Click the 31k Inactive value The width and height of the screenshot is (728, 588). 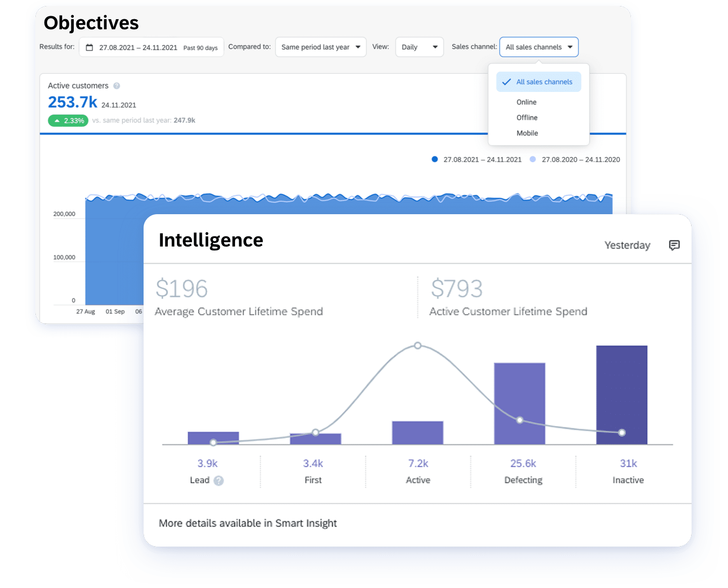(x=628, y=463)
